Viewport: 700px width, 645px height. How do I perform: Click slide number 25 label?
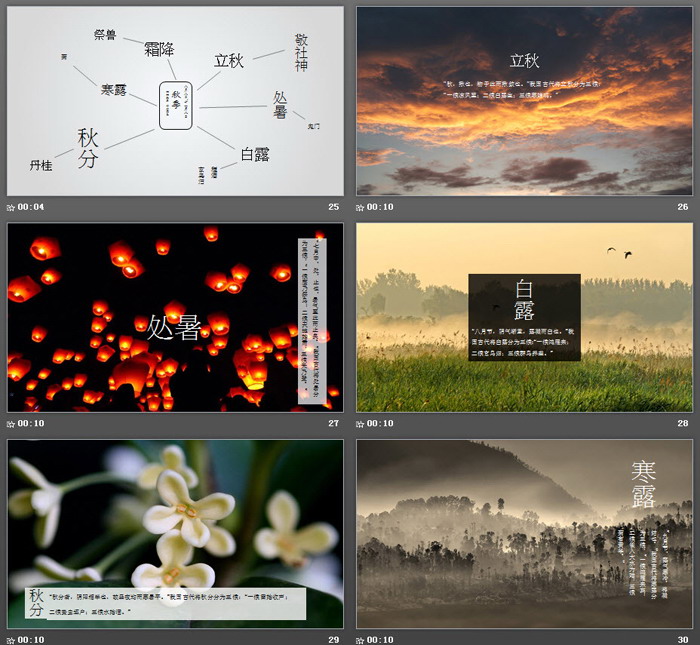[333, 207]
